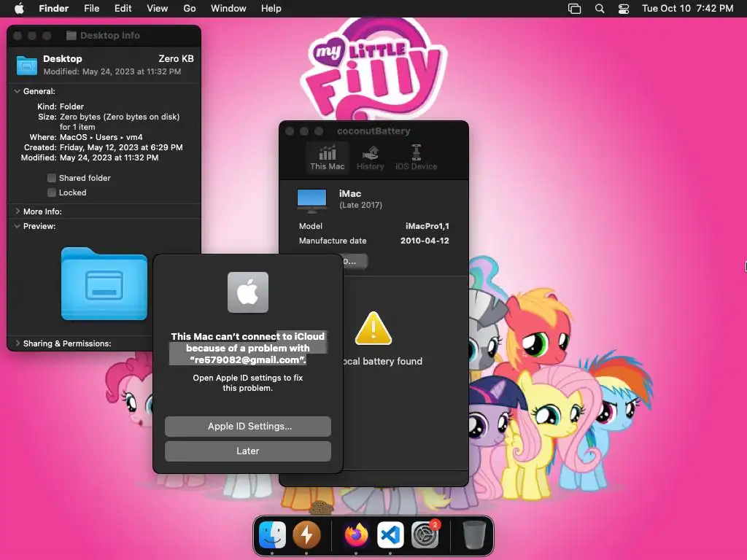
Task: Click the Apple logo in iCloud dialog
Action: pos(248,292)
